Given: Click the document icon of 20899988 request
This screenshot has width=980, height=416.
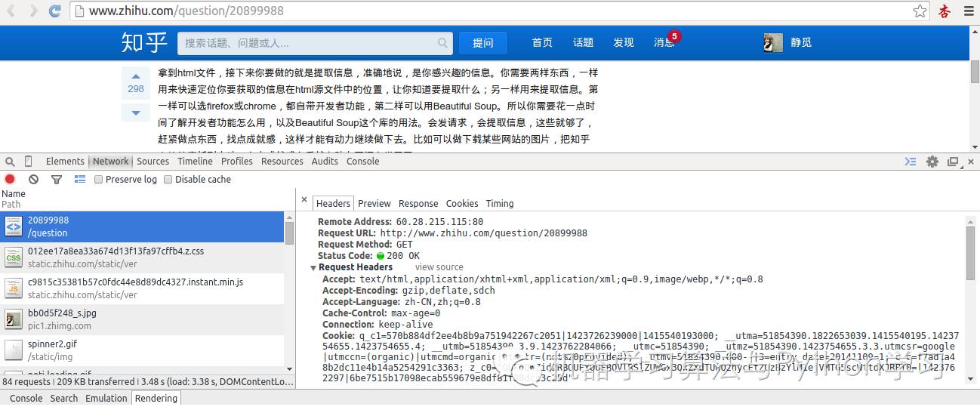Looking at the screenshot, I should (14, 226).
